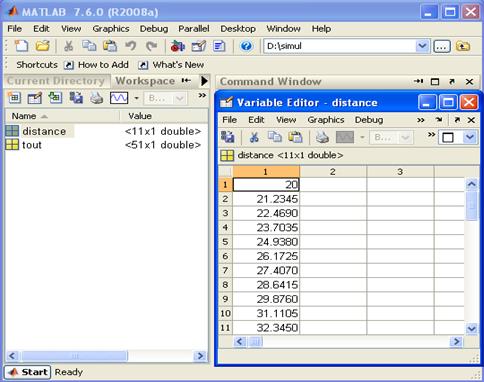Click Open selection icon in Workspace toolbar
Screen dimensions: 484x382
click(x=35, y=98)
